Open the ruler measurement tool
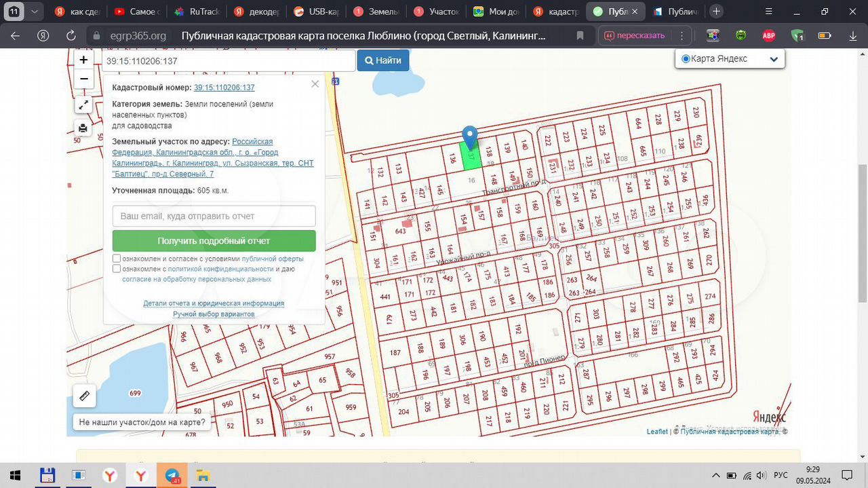 tap(84, 396)
